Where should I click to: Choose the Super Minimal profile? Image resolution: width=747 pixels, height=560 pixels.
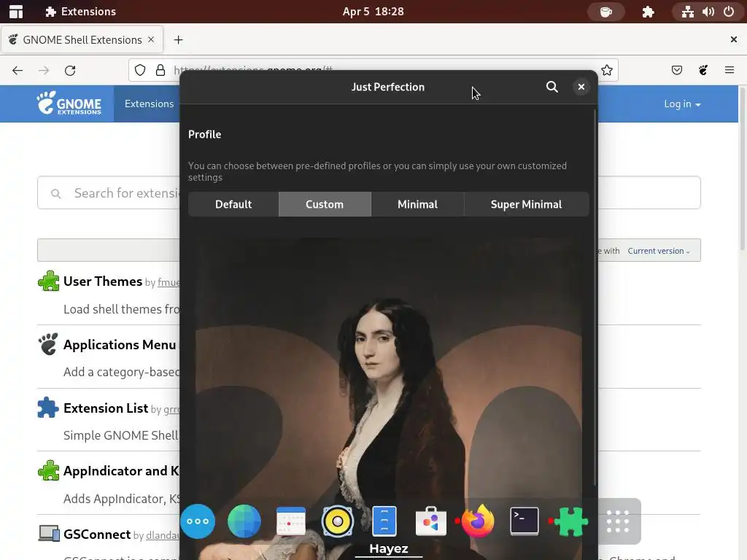(526, 204)
